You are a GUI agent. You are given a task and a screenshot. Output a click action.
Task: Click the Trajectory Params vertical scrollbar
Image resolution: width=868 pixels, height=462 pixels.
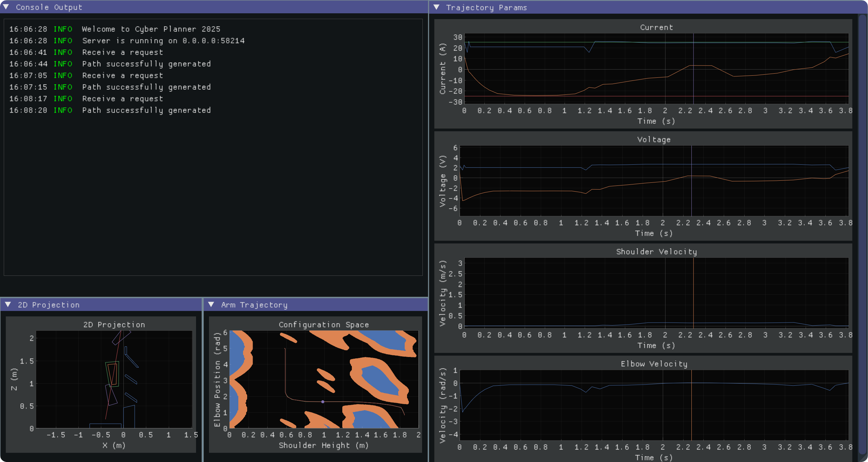point(863,235)
